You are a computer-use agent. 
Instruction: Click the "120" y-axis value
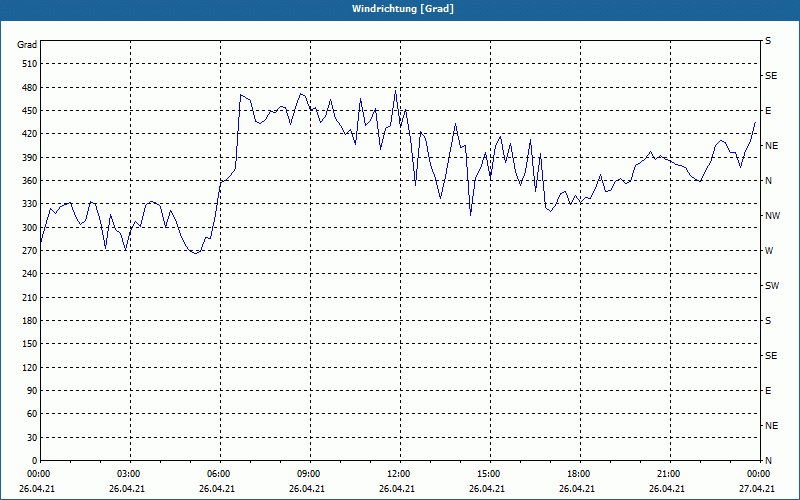[x=30, y=367]
